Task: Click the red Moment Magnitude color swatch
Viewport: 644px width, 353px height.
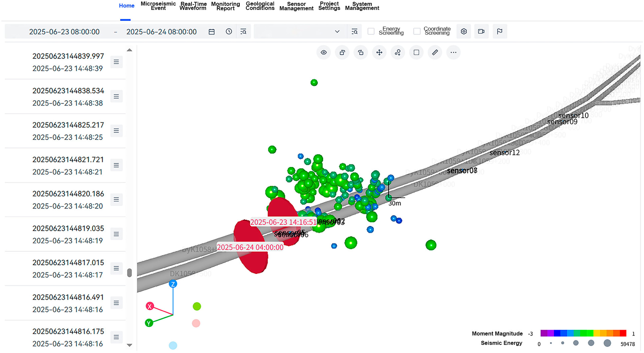Action: [623, 333]
